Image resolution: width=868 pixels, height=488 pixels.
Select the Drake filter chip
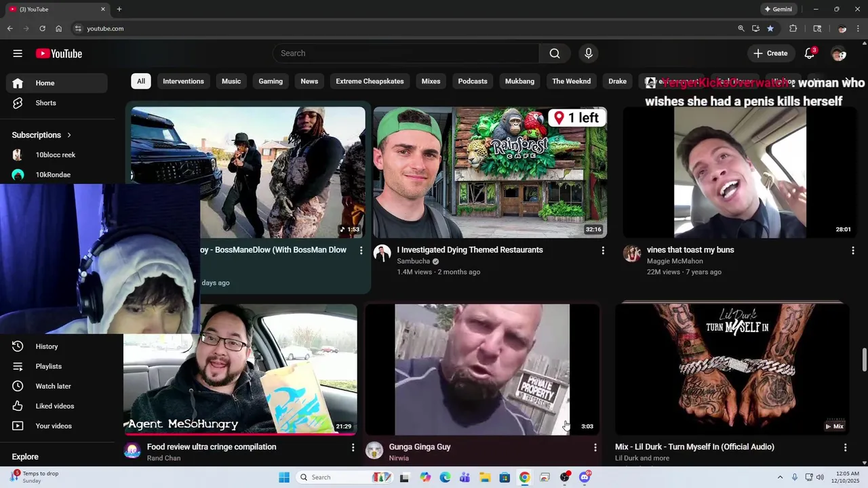618,81
